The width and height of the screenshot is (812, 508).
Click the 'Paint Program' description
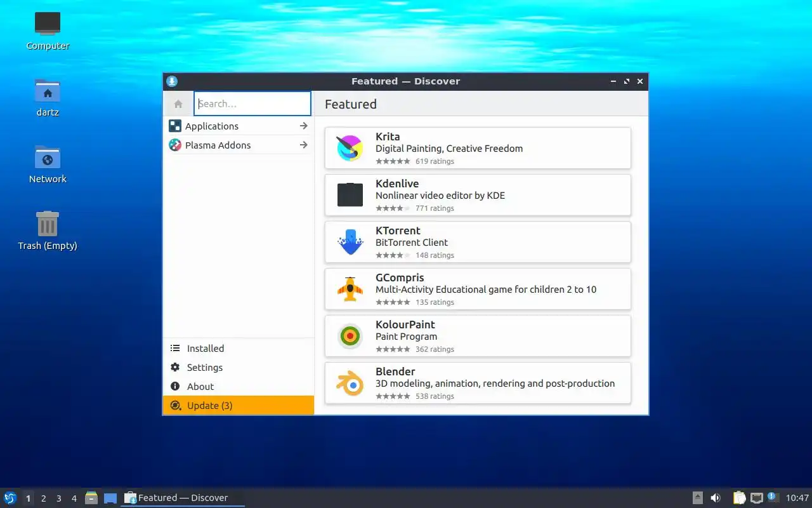406,337
